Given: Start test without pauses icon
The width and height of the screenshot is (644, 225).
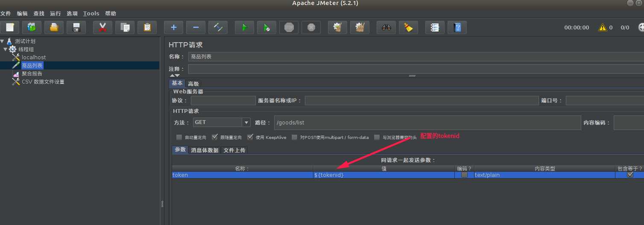Looking at the screenshot, I should click(x=266, y=28).
